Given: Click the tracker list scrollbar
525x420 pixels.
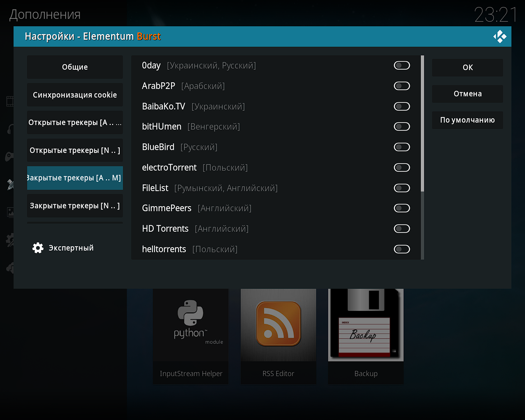Looking at the screenshot, I should (x=422, y=123).
